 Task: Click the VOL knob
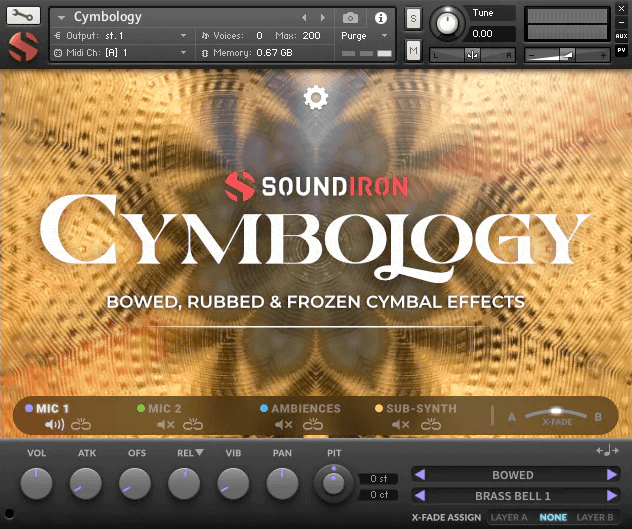[x=36, y=483]
